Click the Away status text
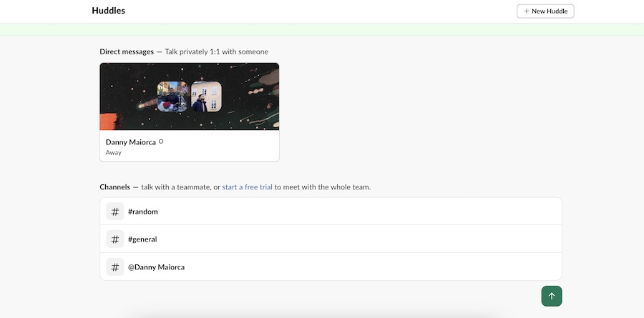This screenshot has width=644, height=318. pos(113,153)
